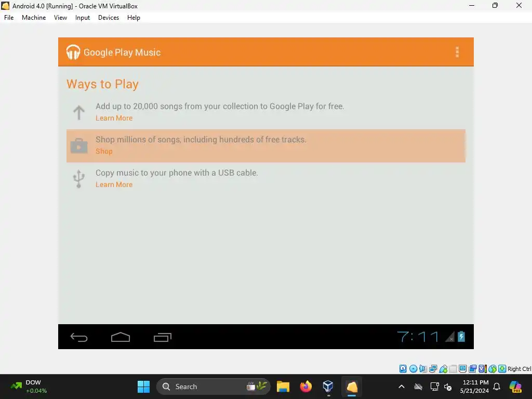Click the Android no-signal indicator icon
Image resolution: width=532 pixels, height=399 pixels.
coord(450,337)
